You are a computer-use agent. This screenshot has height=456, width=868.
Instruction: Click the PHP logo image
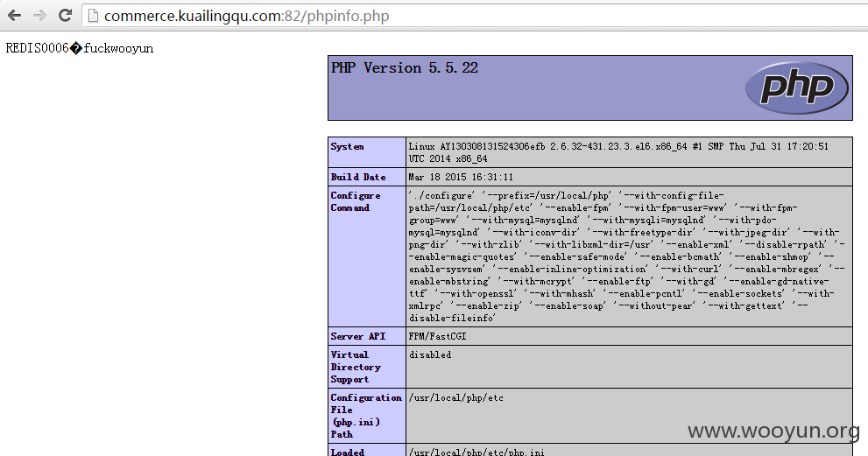point(796,88)
